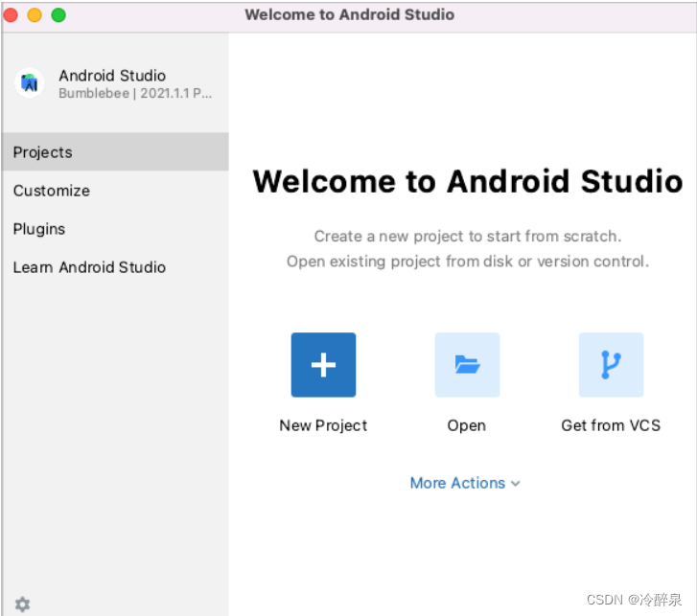The image size is (697, 616).
Task: Open the Plugins section
Action: [x=115, y=229]
